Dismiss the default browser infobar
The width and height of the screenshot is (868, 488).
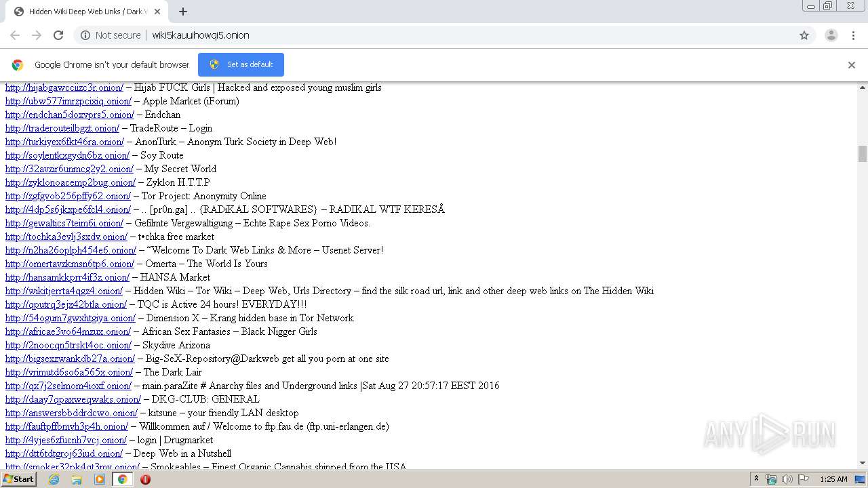(x=852, y=65)
